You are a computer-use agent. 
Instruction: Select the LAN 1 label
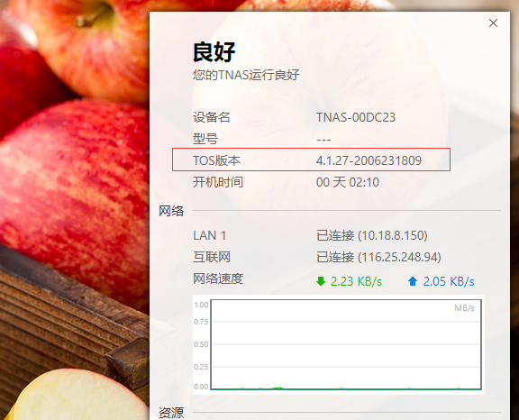point(210,235)
